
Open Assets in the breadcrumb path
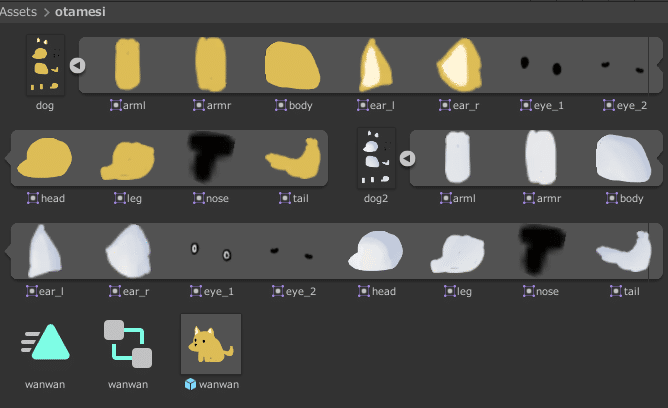(x=18, y=11)
